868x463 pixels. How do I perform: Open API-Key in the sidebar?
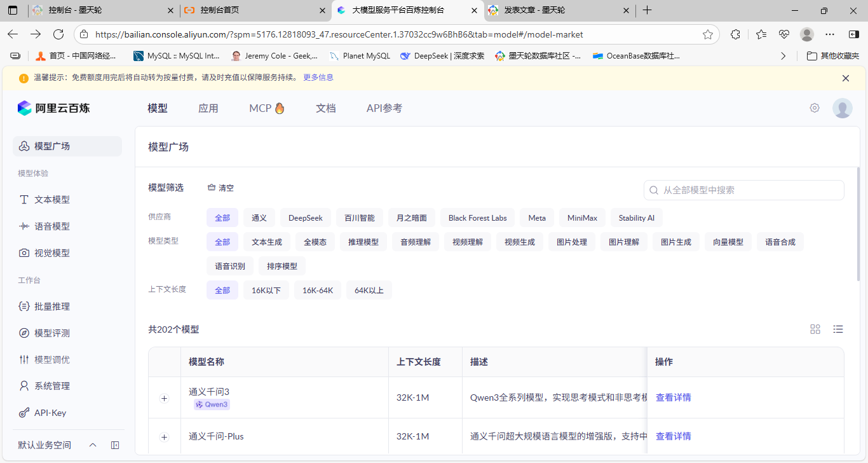pyautogui.click(x=50, y=413)
